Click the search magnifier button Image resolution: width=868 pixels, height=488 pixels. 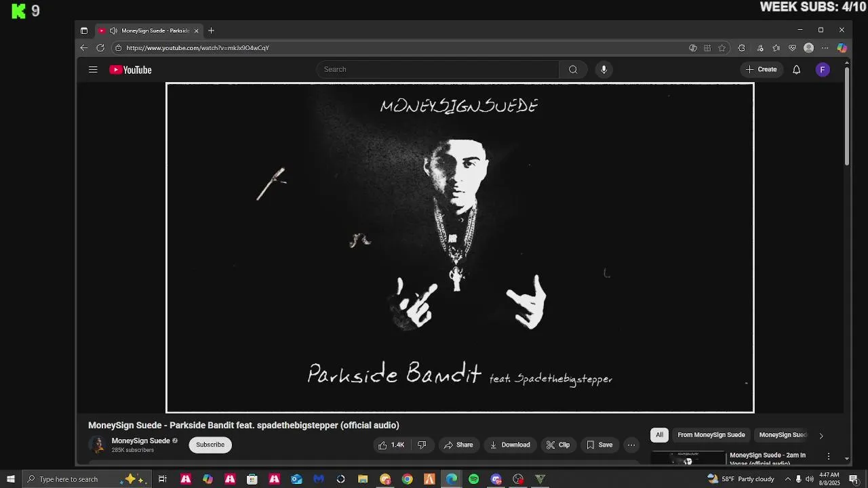(x=573, y=69)
